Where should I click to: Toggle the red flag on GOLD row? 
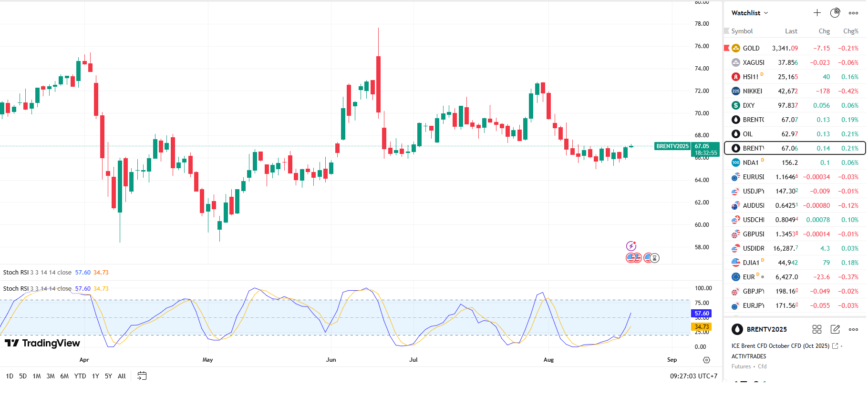point(727,48)
